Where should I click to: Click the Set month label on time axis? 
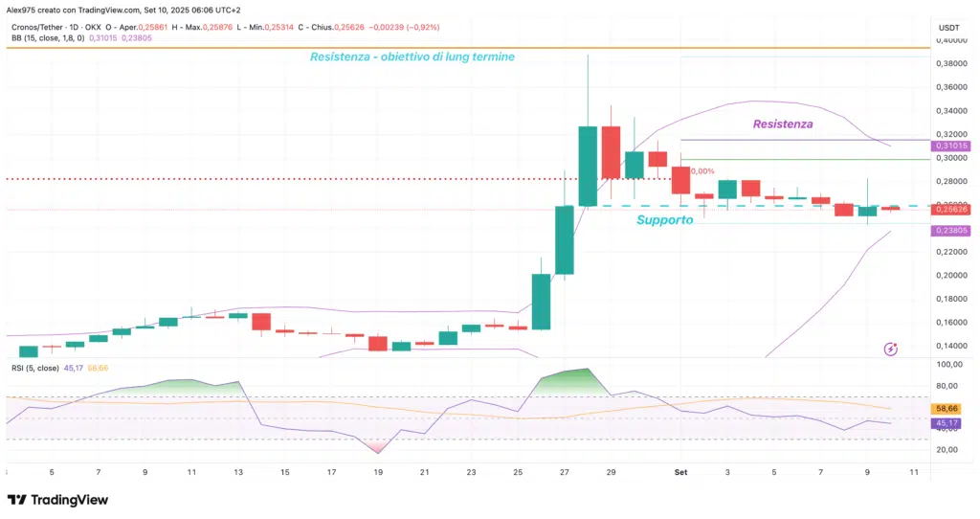click(680, 472)
